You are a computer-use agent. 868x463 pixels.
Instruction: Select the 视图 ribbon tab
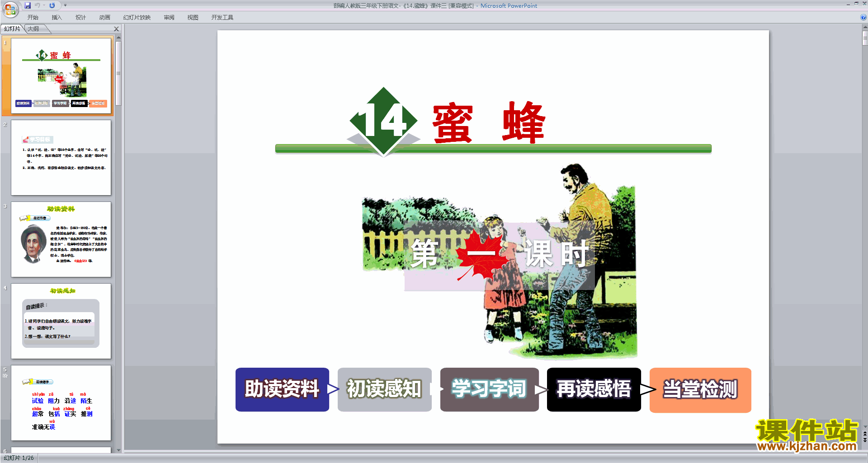click(x=193, y=17)
